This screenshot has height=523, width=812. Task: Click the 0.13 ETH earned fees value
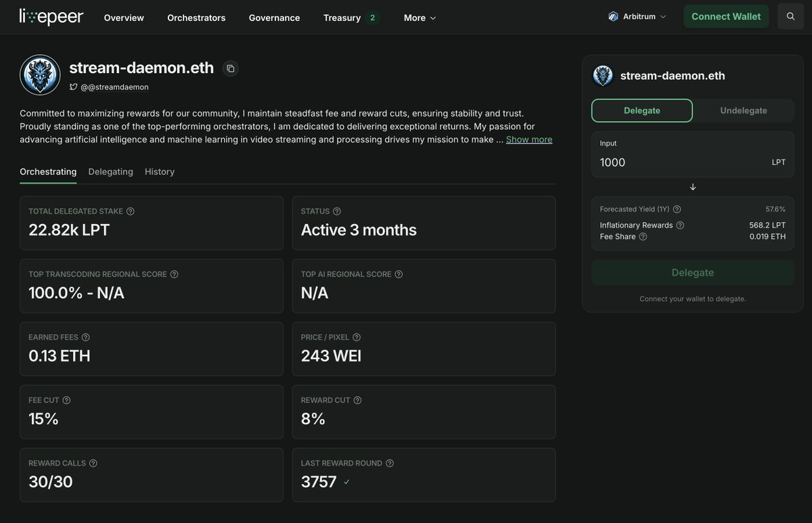[x=60, y=356]
